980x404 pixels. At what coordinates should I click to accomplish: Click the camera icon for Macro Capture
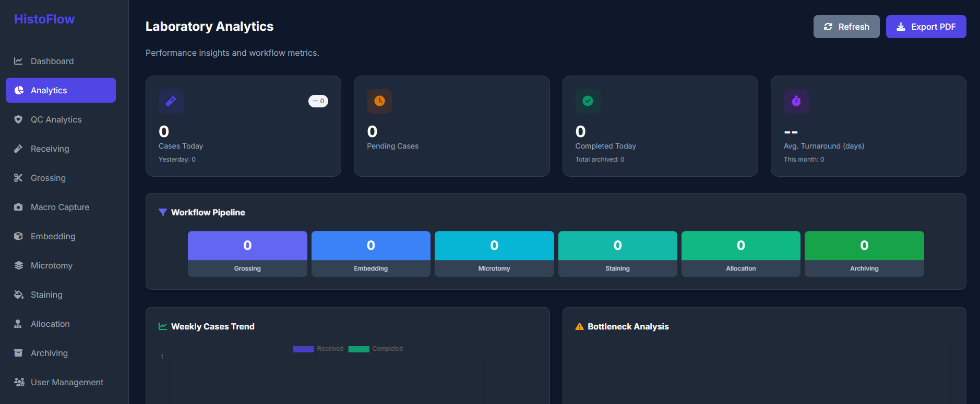click(18, 207)
